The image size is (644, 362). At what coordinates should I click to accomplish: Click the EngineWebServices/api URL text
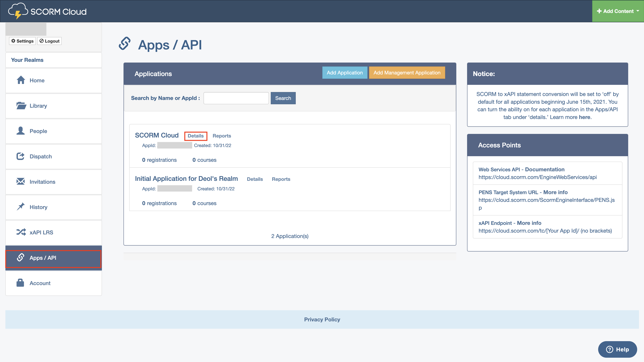click(x=538, y=177)
